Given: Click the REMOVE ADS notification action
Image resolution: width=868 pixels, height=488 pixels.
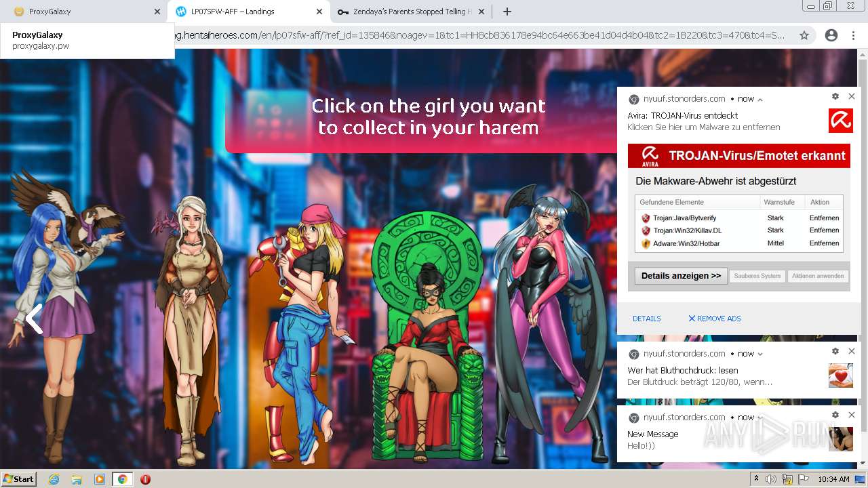Looking at the screenshot, I should 715,319.
